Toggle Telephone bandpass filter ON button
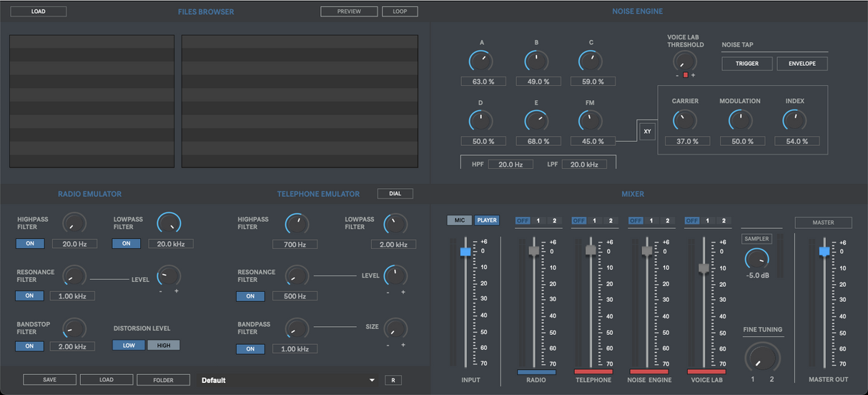This screenshot has width=868, height=395. 250,349
